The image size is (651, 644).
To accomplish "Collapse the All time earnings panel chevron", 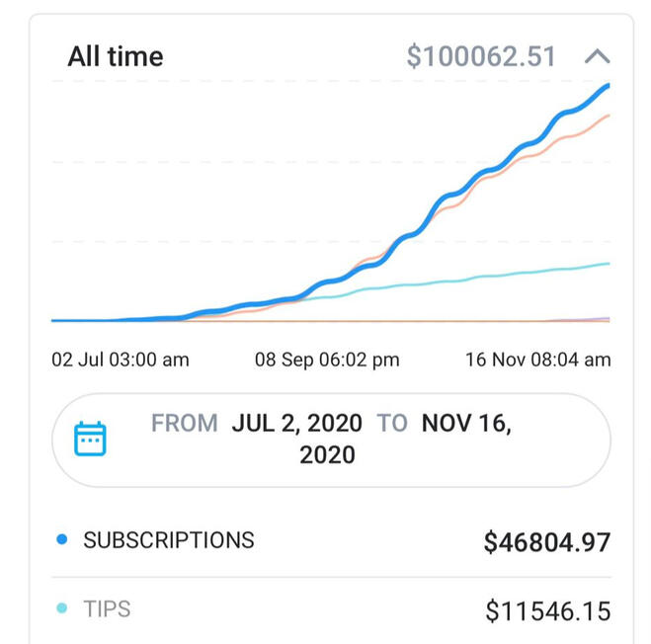I will [596, 56].
